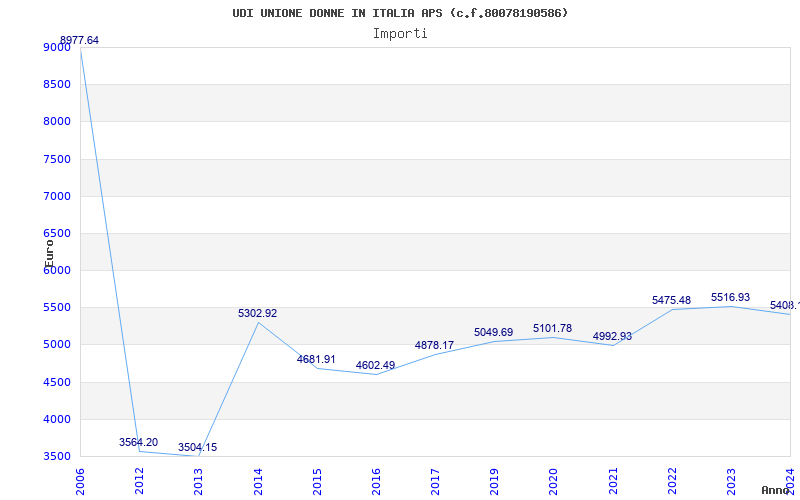Click the 2023 x-axis year label
The height and width of the screenshot is (500, 800).
tap(731, 482)
